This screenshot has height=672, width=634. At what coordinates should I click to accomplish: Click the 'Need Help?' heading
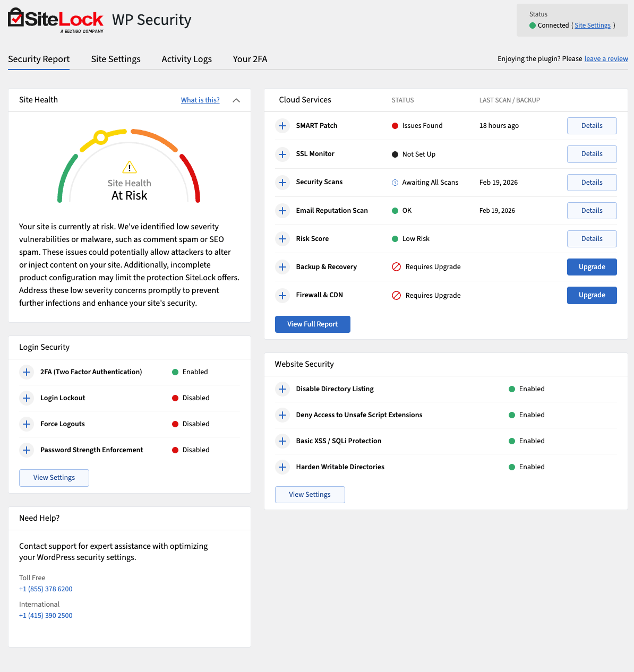[39, 518]
